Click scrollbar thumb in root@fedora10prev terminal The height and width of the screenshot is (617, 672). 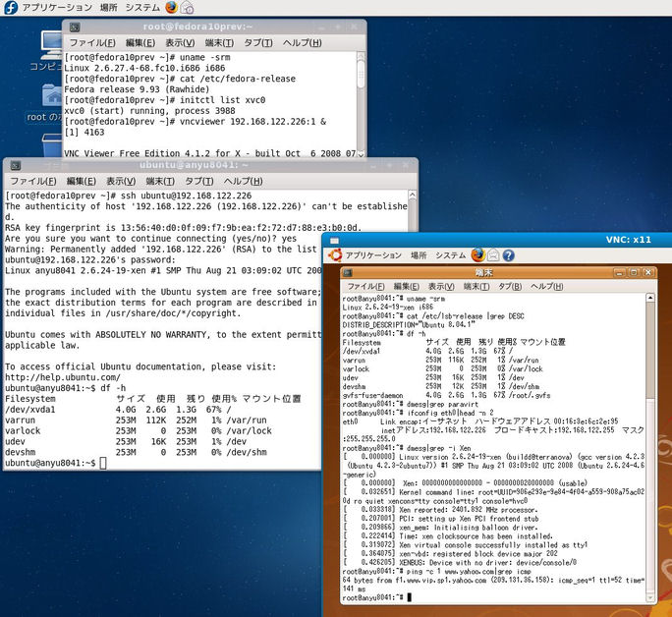point(361,74)
